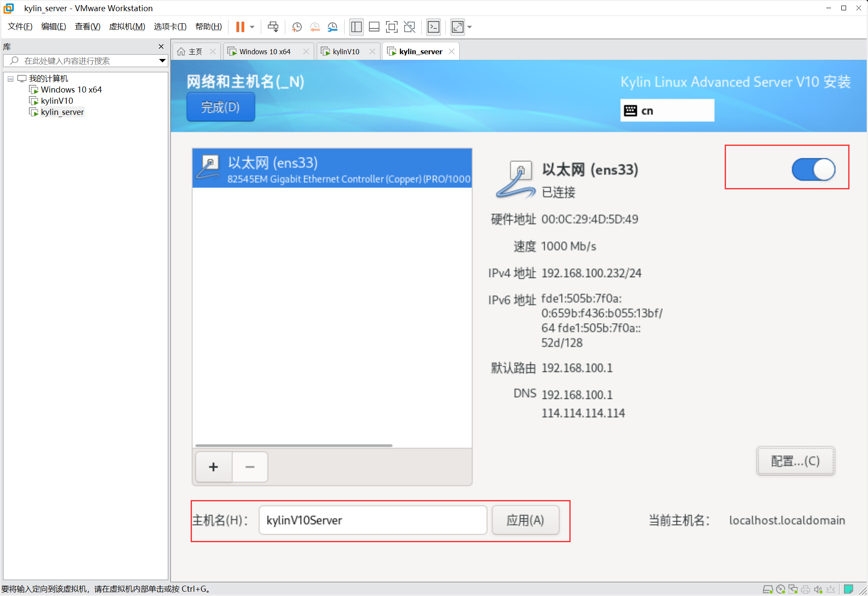Open the library search dropdown arrow

pos(162,61)
